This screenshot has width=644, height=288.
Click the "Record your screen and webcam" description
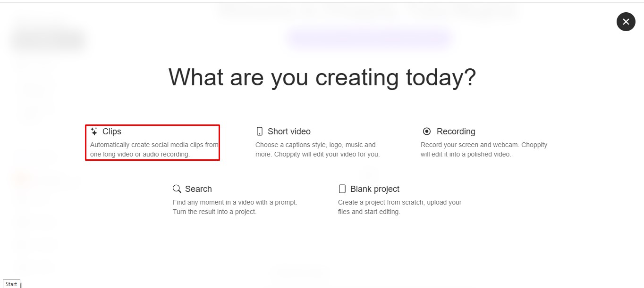(x=483, y=149)
